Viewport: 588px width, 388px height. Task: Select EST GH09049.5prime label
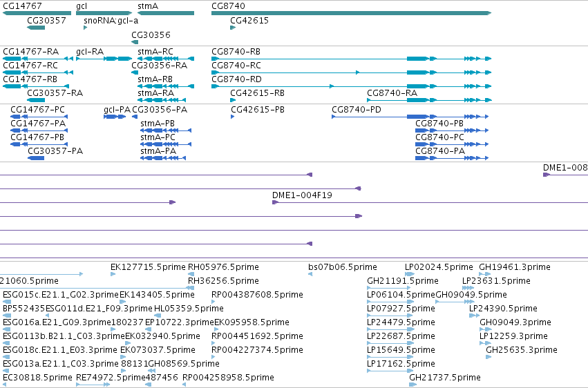tap(471, 295)
